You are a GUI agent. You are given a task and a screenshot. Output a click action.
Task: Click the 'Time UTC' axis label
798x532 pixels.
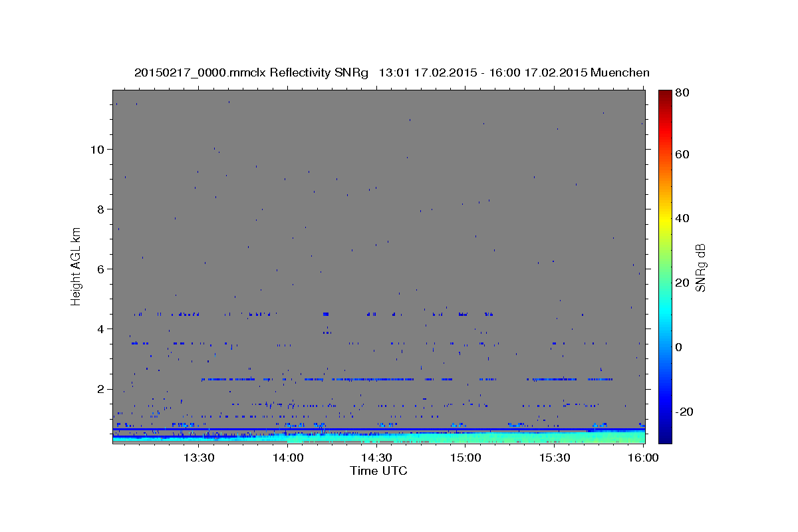point(378,471)
